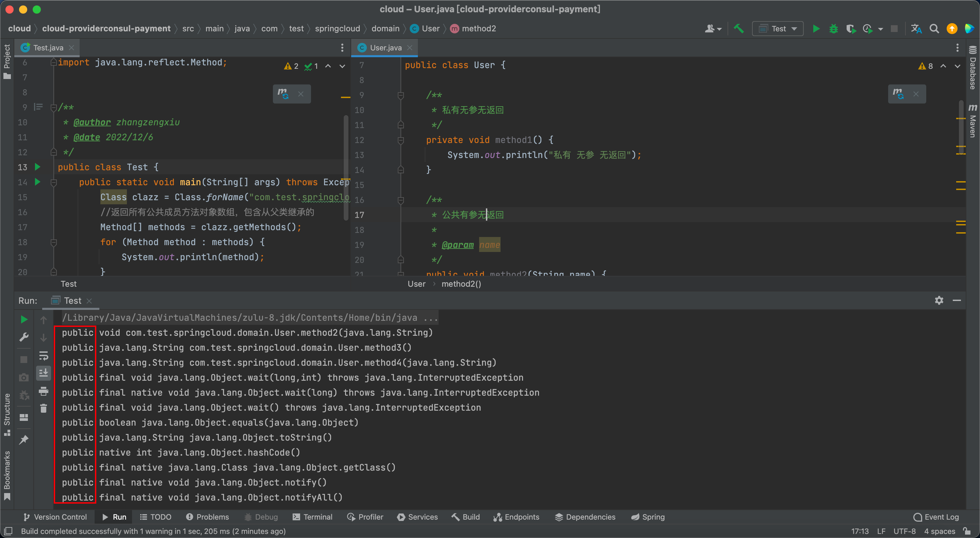Clear console with the trash icon

tap(43, 408)
